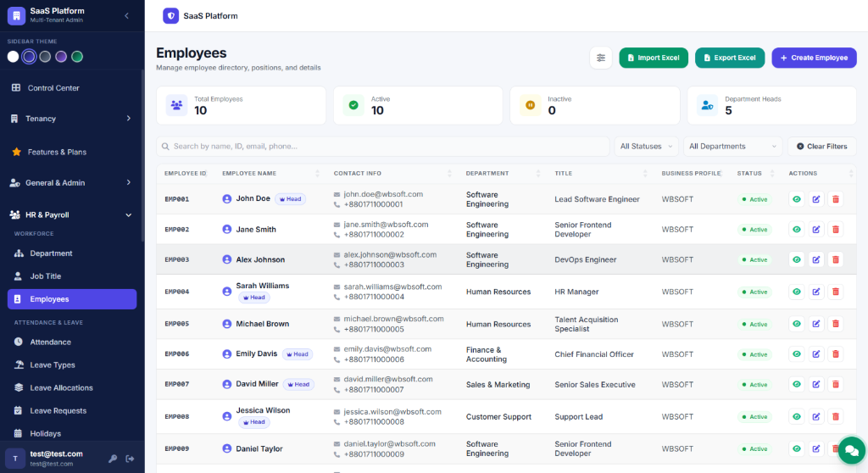Choose the purple sidebar theme swatch

pos(61,57)
